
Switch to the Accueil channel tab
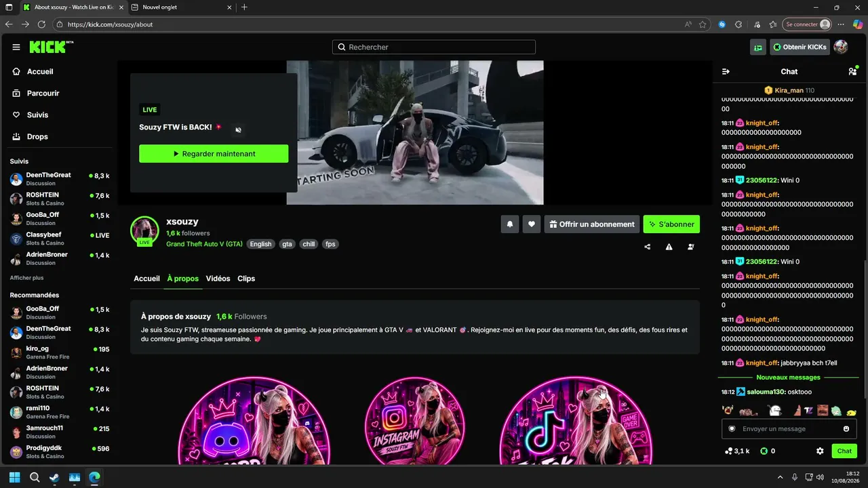click(146, 279)
